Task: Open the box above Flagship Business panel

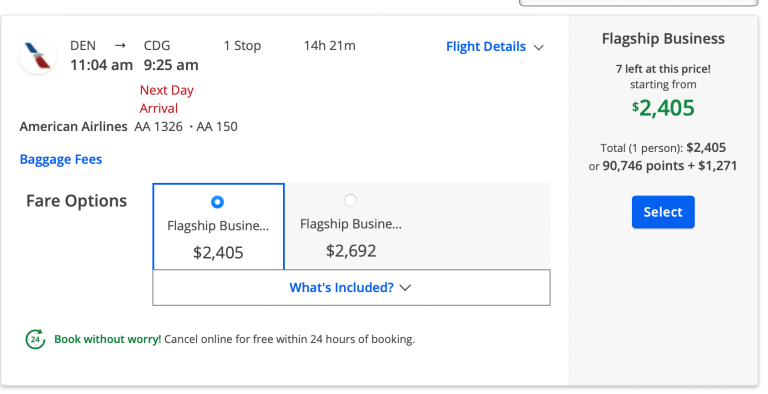Action: tap(638, 2)
